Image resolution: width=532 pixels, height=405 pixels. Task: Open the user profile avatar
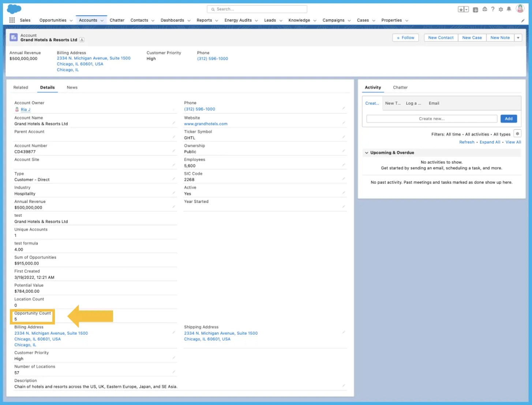[520, 9]
